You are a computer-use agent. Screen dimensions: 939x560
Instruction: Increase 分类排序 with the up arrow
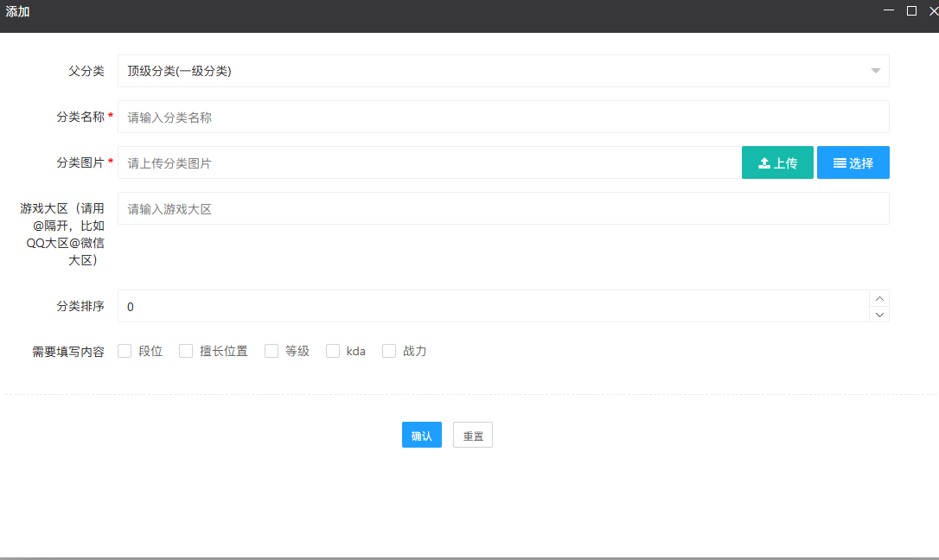coord(879,298)
